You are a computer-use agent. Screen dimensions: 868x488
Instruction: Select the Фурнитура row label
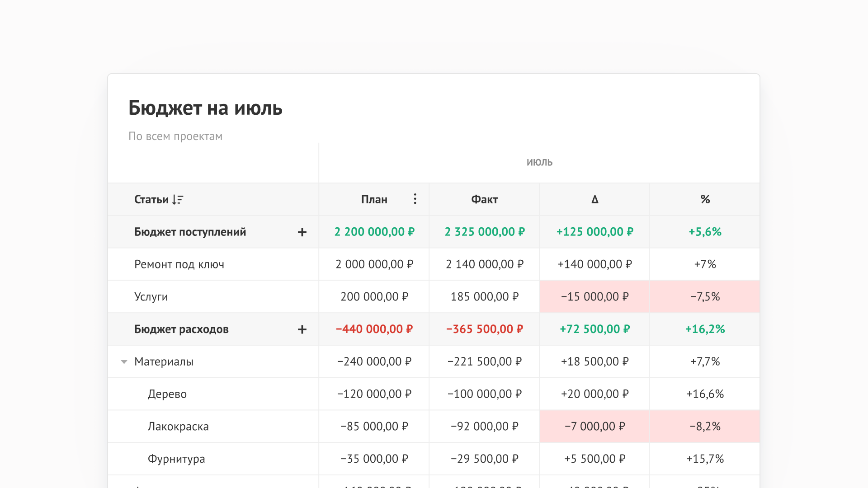(x=176, y=459)
